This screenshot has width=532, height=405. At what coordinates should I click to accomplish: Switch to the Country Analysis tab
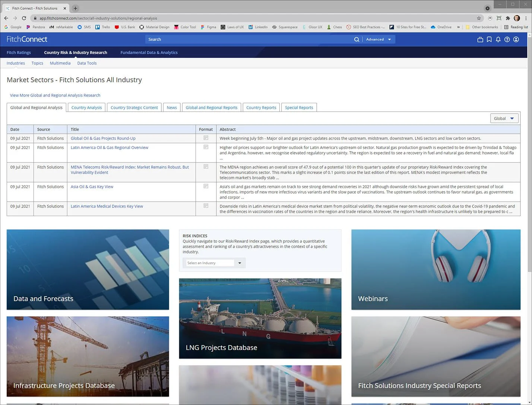(86, 107)
